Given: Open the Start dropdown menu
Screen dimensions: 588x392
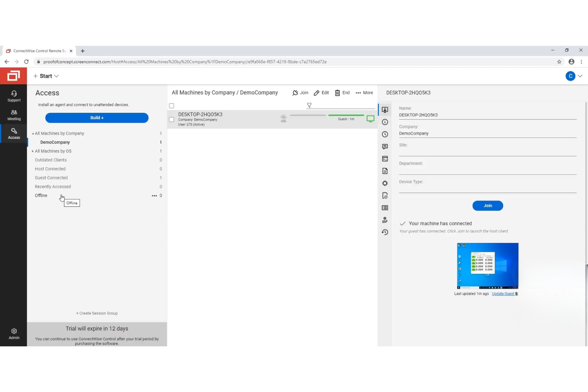Looking at the screenshot, I should [46, 76].
